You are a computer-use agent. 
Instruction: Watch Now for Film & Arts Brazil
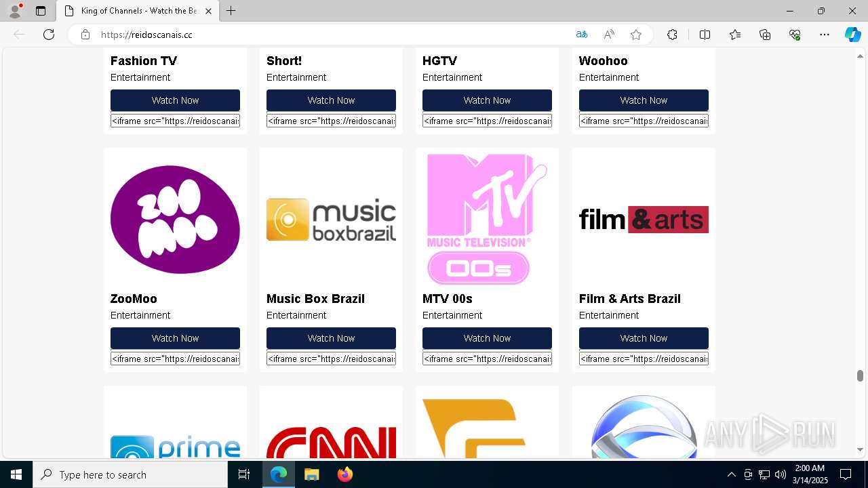644,338
